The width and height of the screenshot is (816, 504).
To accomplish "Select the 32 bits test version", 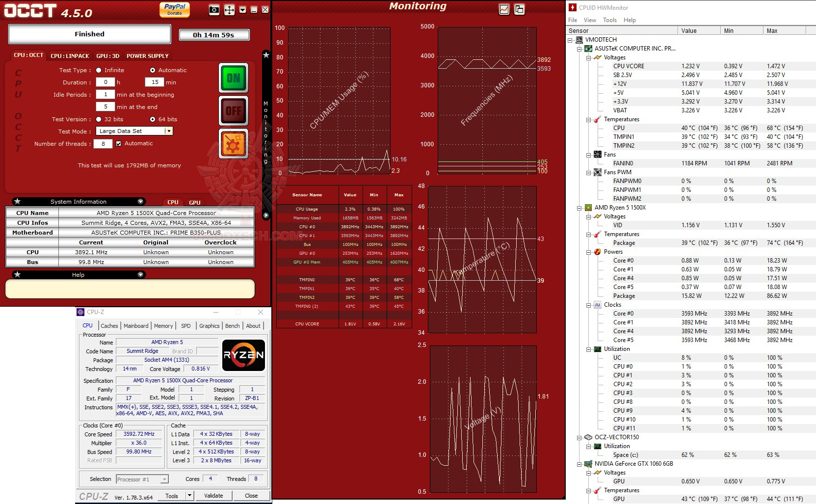I will point(99,119).
